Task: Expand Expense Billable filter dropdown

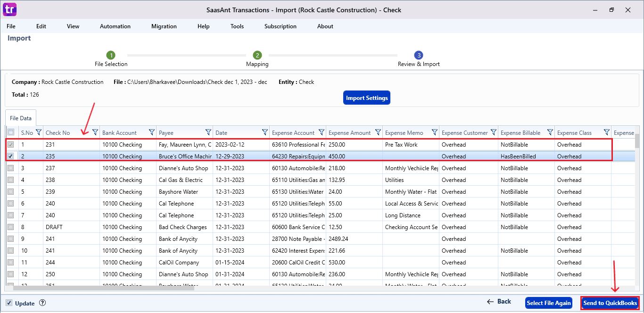Action: [550, 132]
